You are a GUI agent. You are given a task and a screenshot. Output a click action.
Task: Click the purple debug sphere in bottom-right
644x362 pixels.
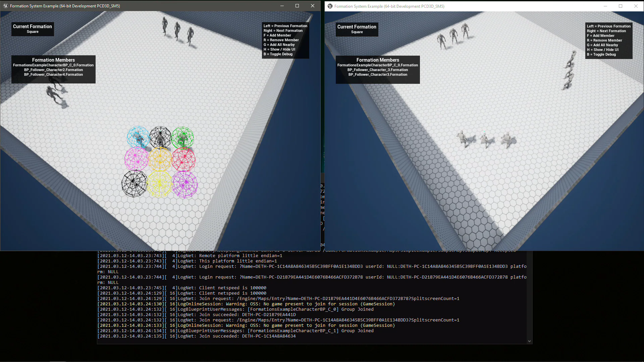coord(184,184)
